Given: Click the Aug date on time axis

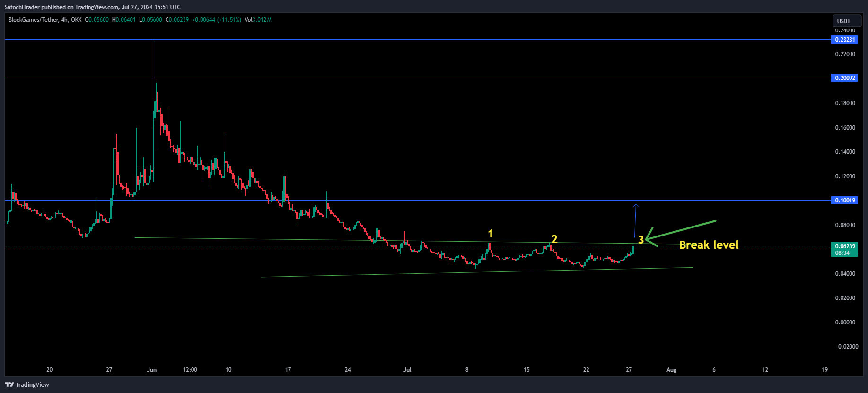Looking at the screenshot, I should (x=671, y=370).
